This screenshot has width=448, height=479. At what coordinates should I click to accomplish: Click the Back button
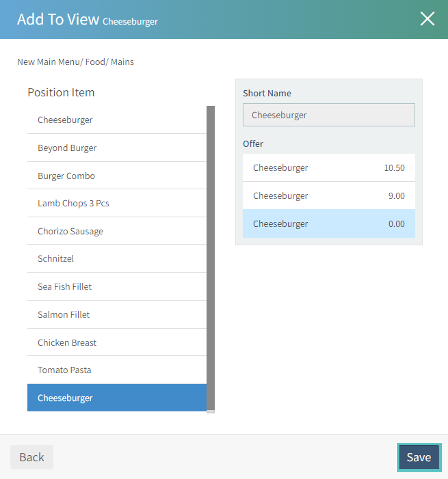tap(32, 457)
